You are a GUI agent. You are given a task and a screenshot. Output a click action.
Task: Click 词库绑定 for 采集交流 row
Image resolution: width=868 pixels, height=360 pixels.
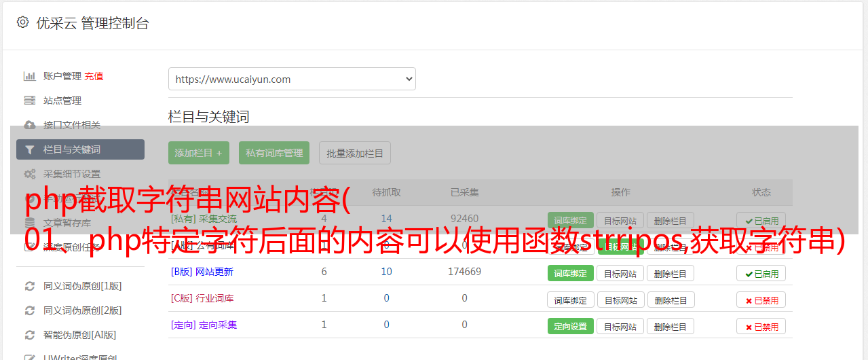coord(571,221)
